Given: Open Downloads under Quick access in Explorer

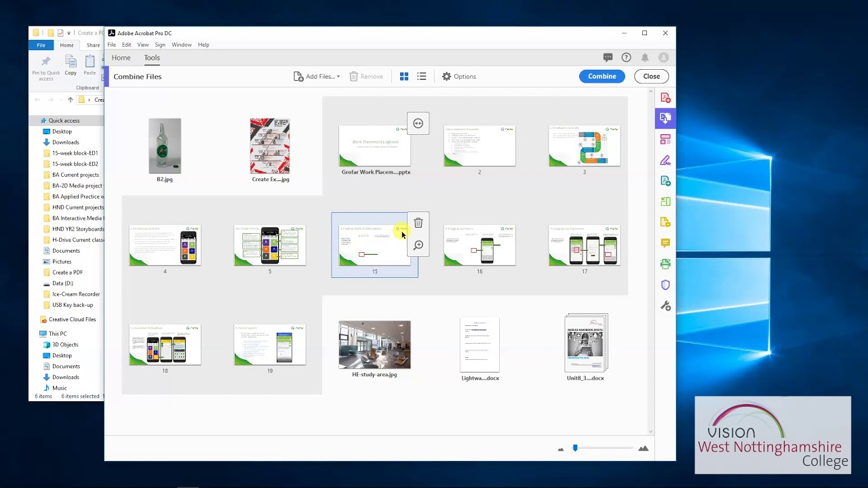Looking at the screenshot, I should (66, 142).
